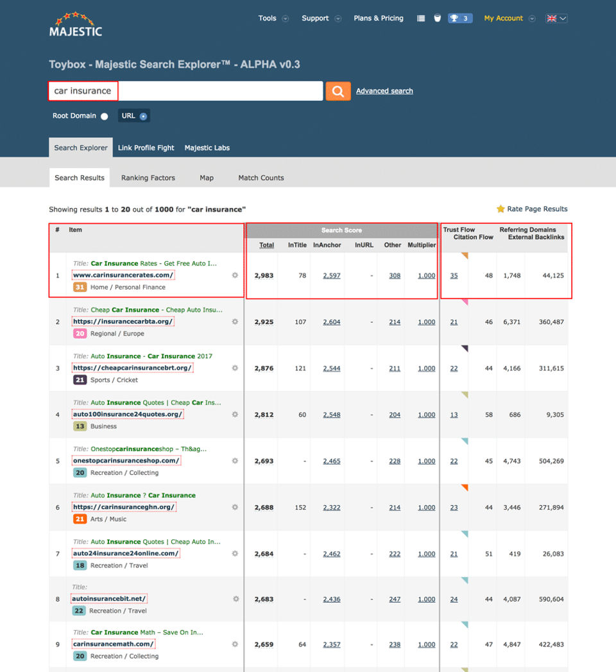
Task: Click InAnchor value 2,597
Action: point(332,275)
